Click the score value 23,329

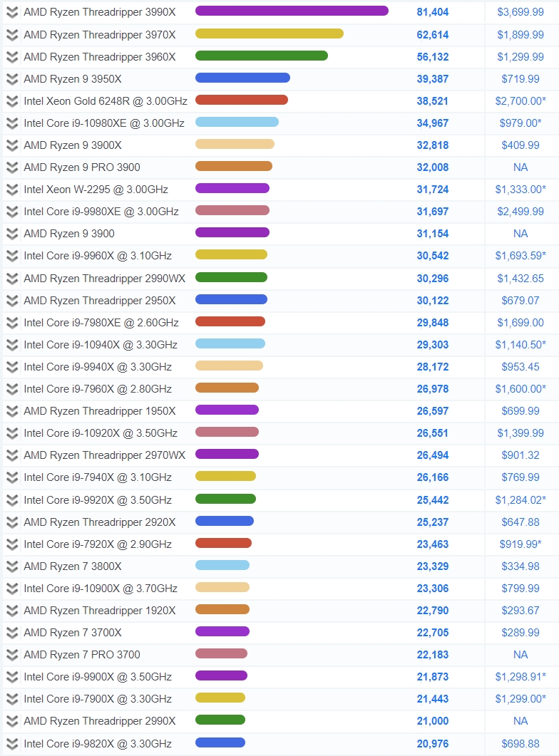(x=433, y=566)
